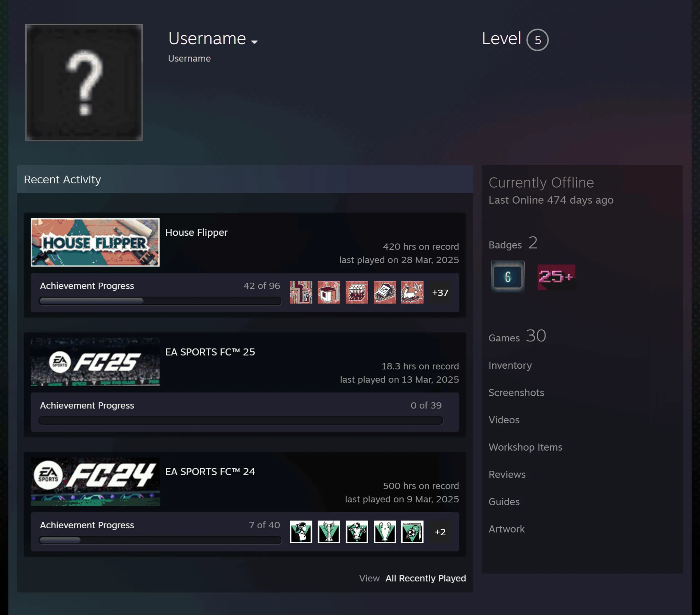Open All Recently Played link

425,578
